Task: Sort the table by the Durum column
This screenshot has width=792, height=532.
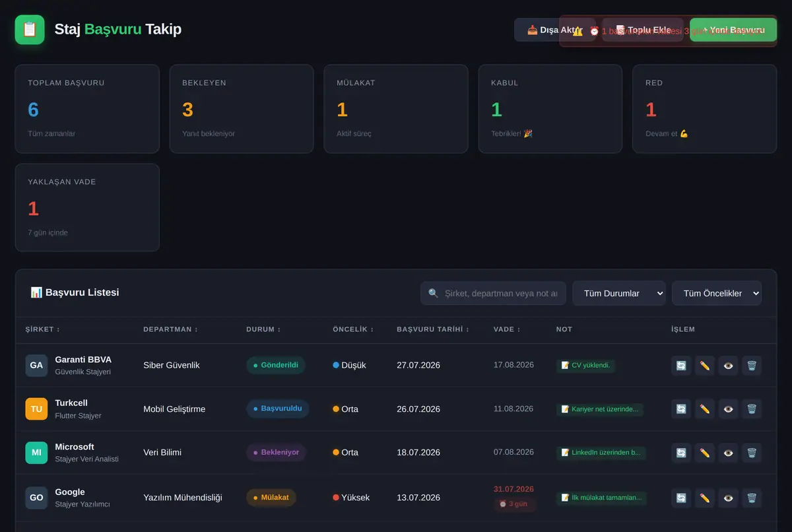Action: coord(263,329)
